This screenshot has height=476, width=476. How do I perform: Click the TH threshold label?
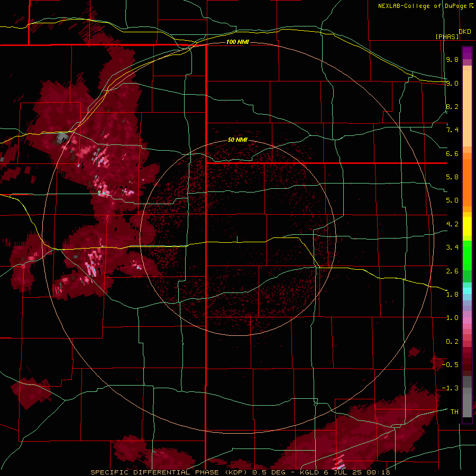(454, 412)
